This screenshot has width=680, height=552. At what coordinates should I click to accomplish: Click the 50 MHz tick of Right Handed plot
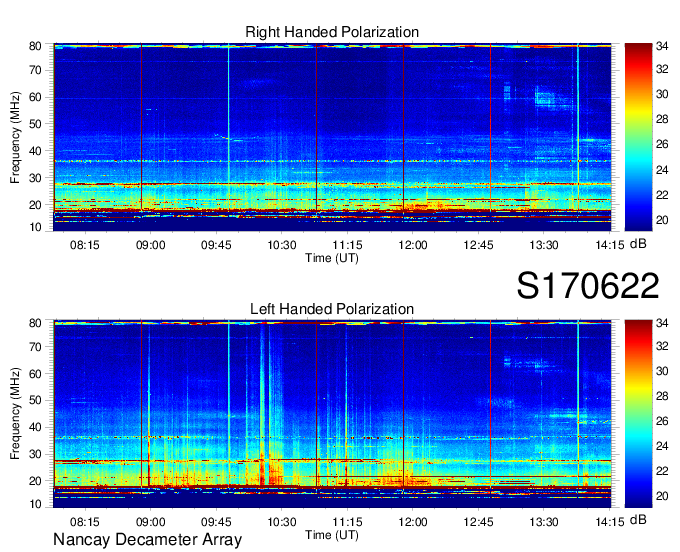coord(35,124)
